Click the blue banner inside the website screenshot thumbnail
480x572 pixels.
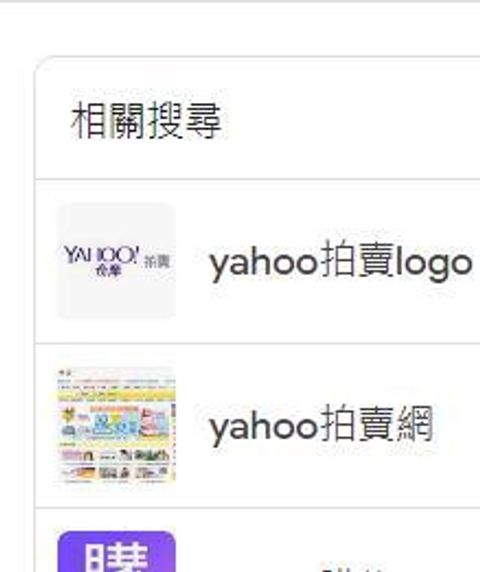(115, 425)
